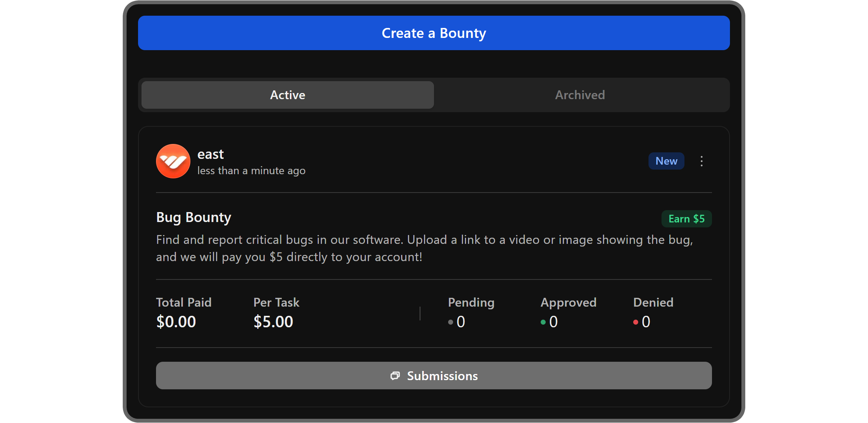Click the east username text
Image resolution: width=868 pixels, height=423 pixels.
(210, 154)
